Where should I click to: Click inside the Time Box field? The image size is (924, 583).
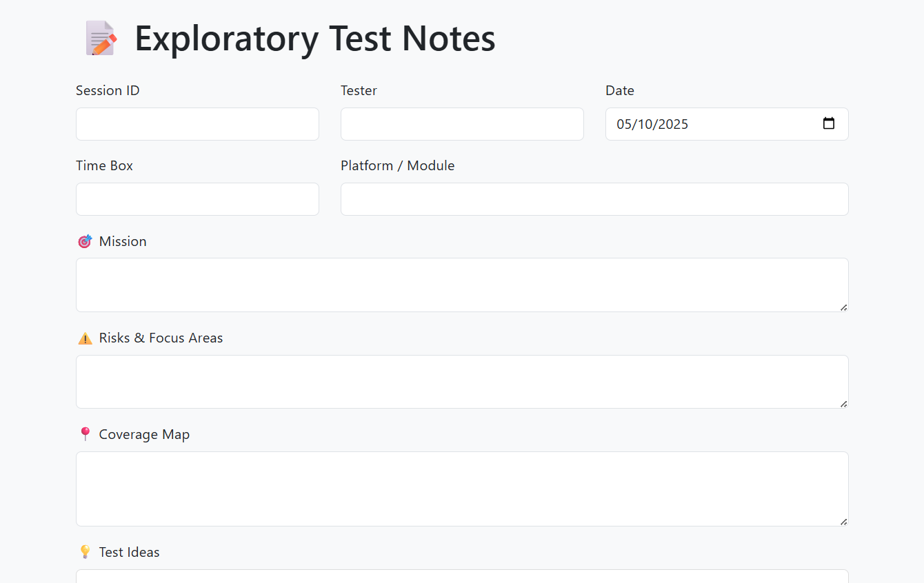click(197, 198)
